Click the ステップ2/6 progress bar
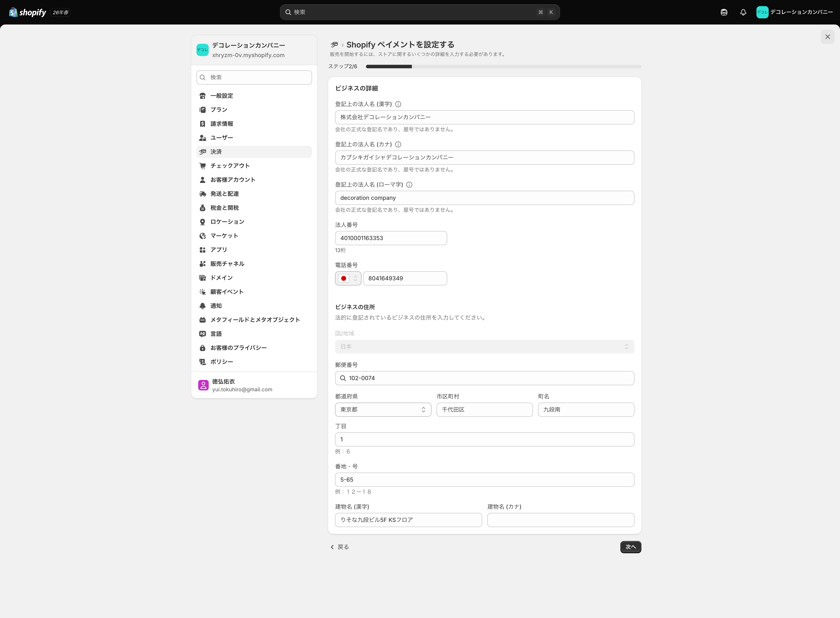Image resolution: width=840 pixels, height=618 pixels. click(504, 67)
